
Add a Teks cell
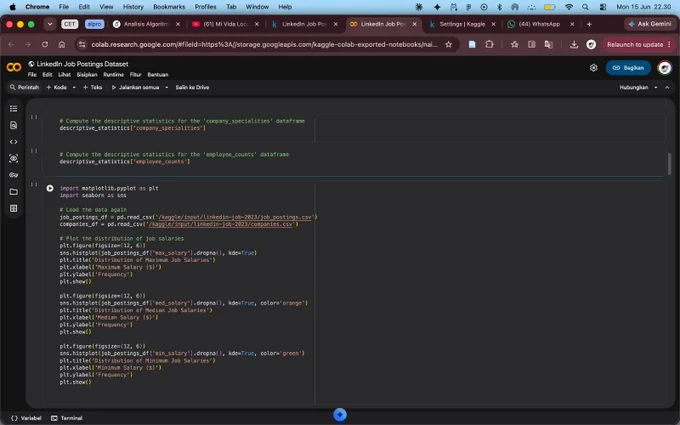click(92, 88)
